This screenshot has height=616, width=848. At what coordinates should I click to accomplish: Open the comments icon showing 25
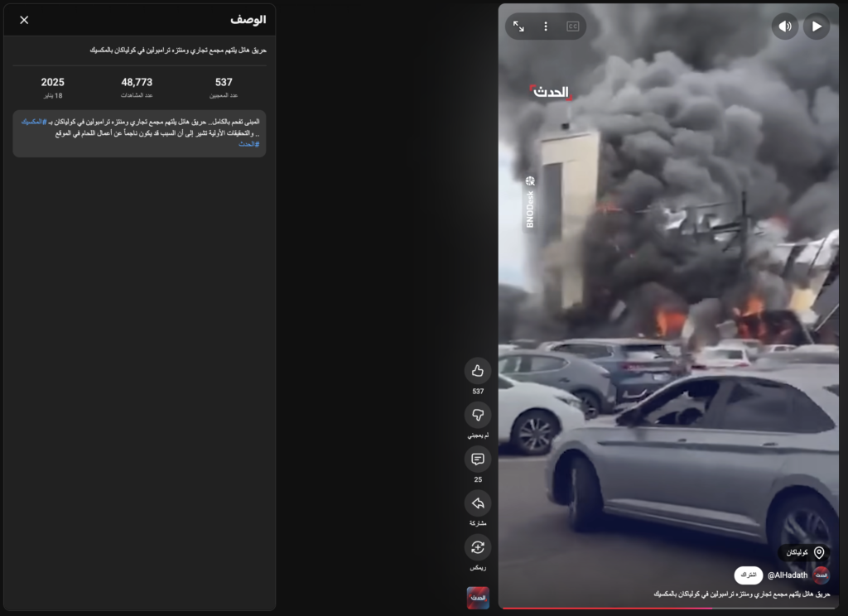[x=478, y=460]
